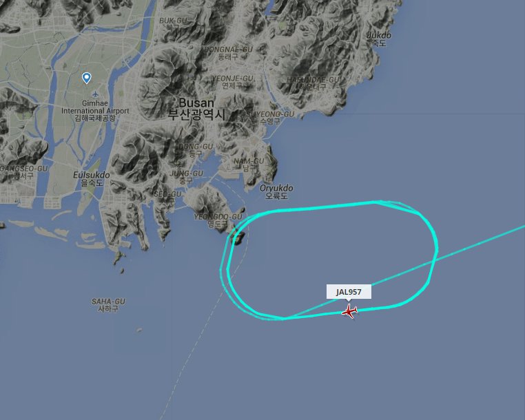Image resolution: width=525 pixels, height=420 pixels.
Task: Click the Buk-gu district label
Action: (173, 23)
